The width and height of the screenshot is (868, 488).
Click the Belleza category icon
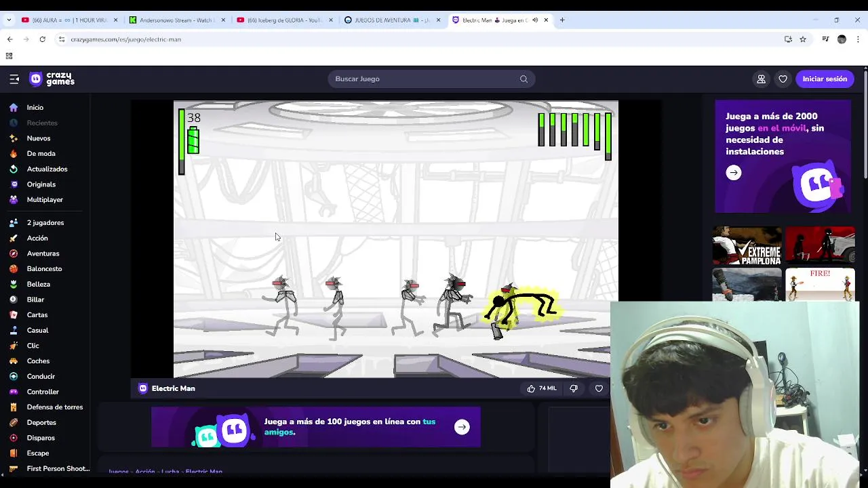pos(14,285)
